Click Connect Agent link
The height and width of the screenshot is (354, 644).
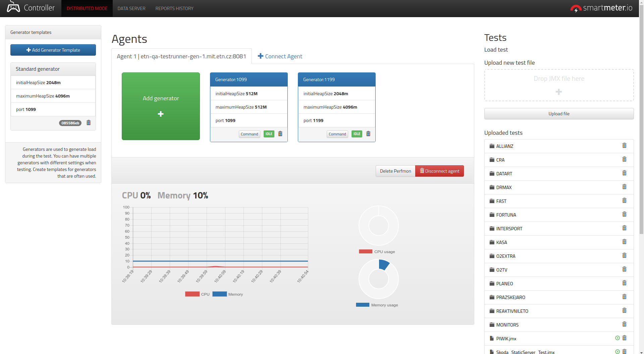(280, 56)
